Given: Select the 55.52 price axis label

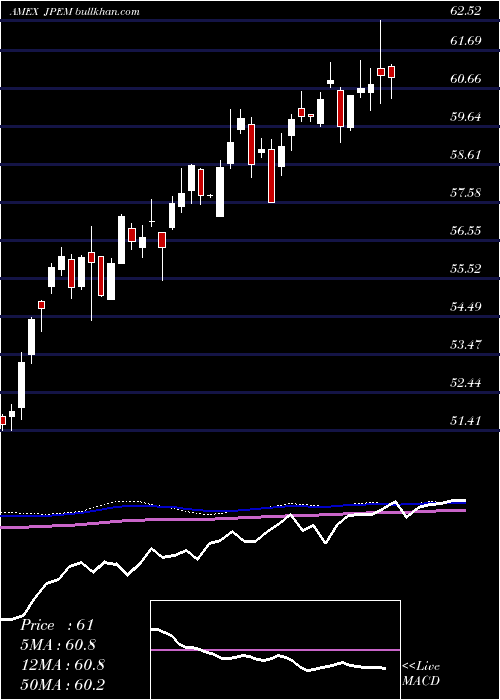Looking at the screenshot, I should pos(466,269).
